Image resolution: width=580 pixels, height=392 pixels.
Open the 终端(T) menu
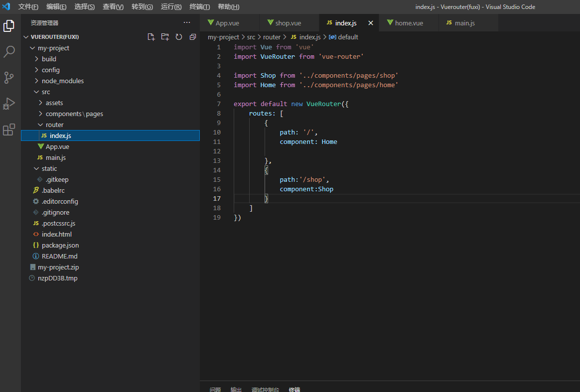click(199, 6)
